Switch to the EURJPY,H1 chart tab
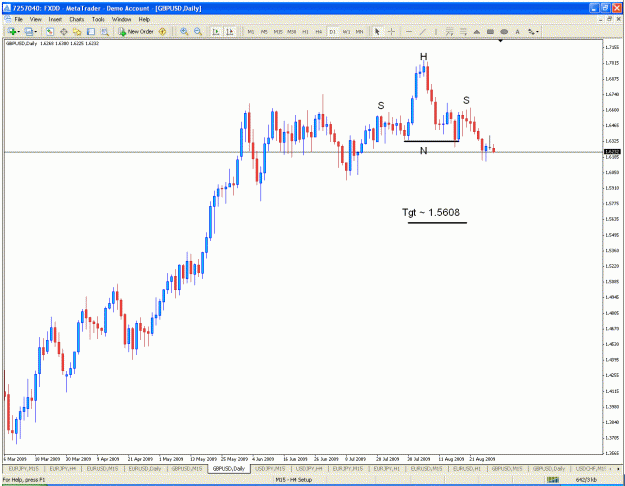625x486 pixels. click(387, 468)
